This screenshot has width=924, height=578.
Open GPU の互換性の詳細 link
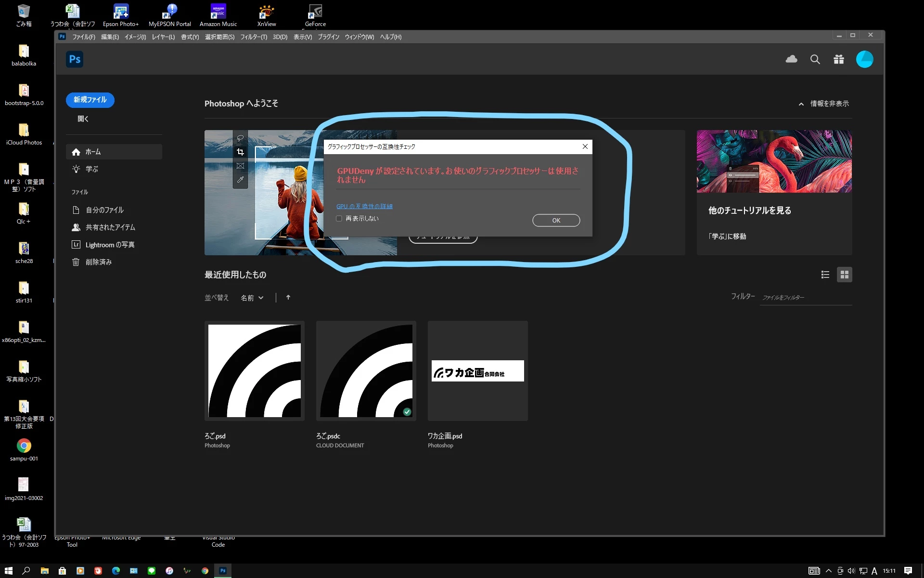coord(364,206)
